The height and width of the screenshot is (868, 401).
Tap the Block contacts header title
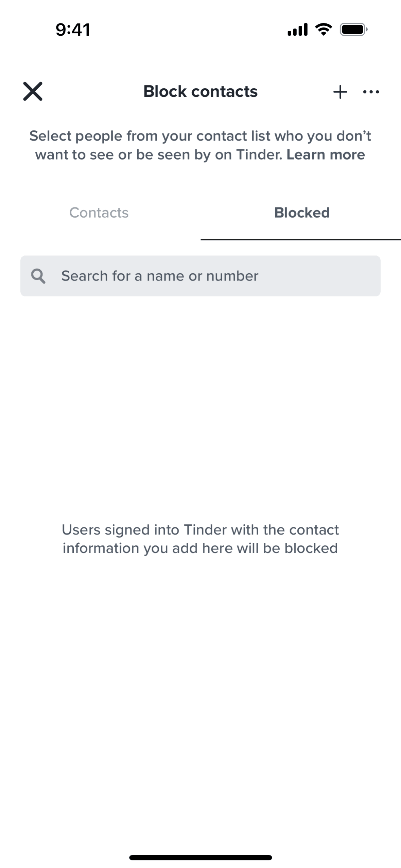(x=200, y=91)
